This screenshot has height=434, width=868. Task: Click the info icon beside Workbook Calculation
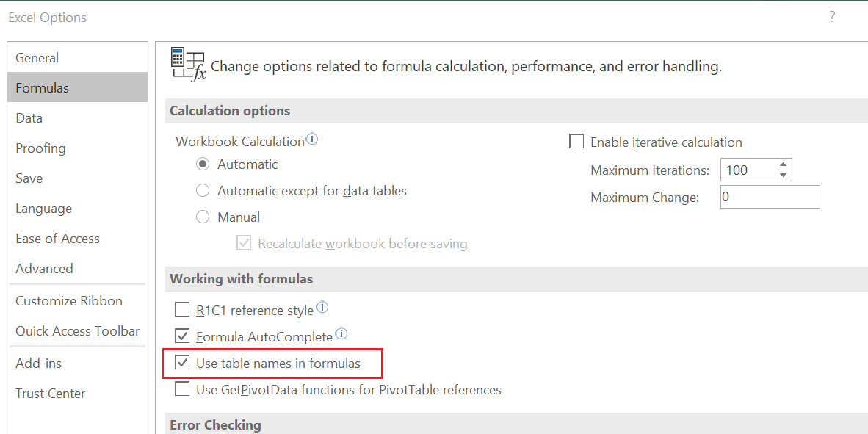click(x=312, y=140)
